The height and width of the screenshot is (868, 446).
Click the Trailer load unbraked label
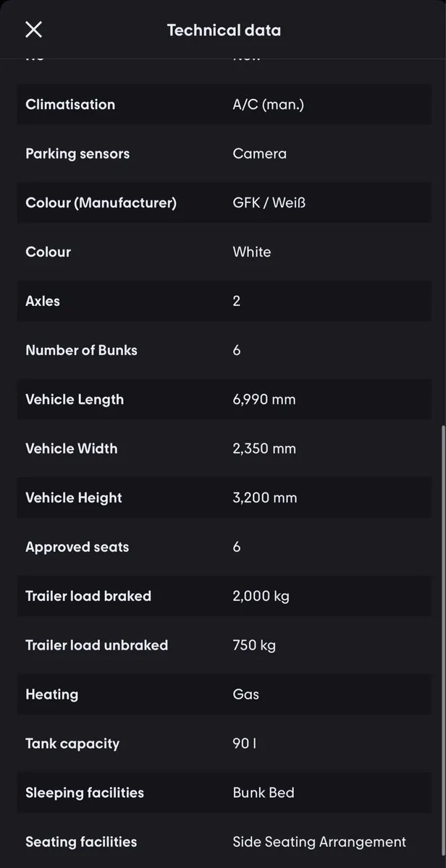96,645
